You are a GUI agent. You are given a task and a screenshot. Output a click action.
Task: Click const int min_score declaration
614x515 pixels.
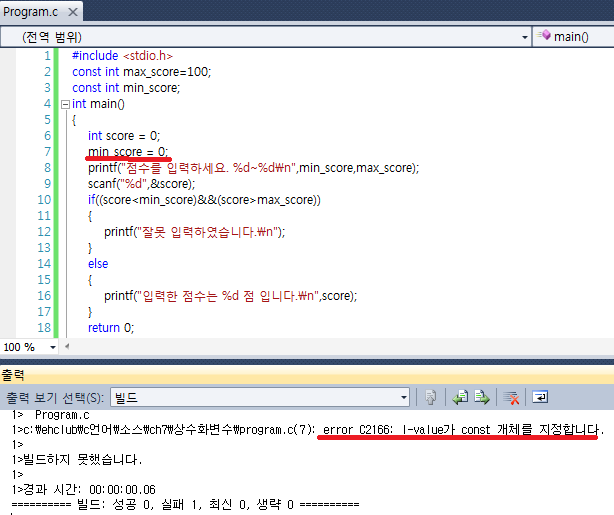[x=126, y=88]
